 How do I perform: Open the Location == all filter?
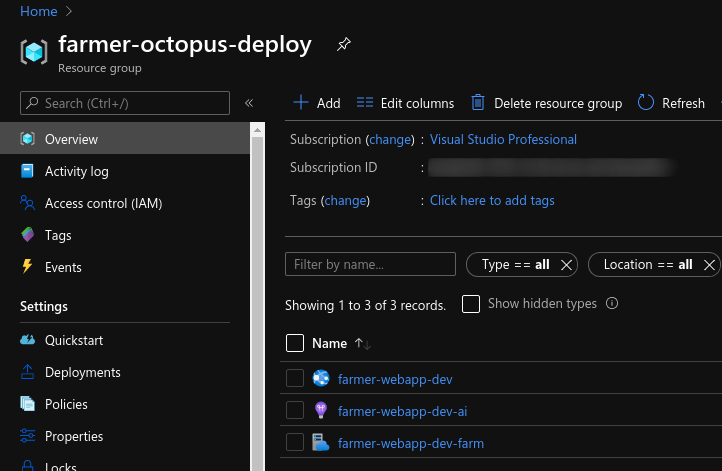pyautogui.click(x=648, y=264)
